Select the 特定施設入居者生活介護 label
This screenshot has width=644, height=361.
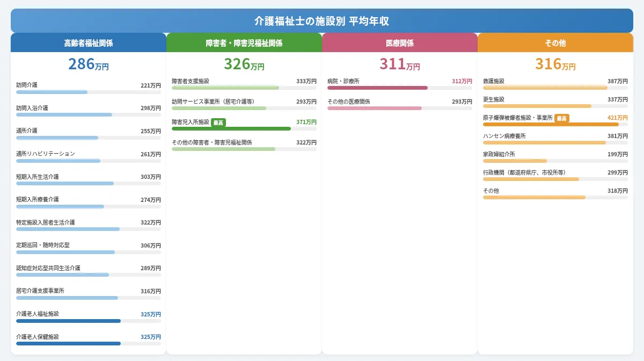(46, 222)
